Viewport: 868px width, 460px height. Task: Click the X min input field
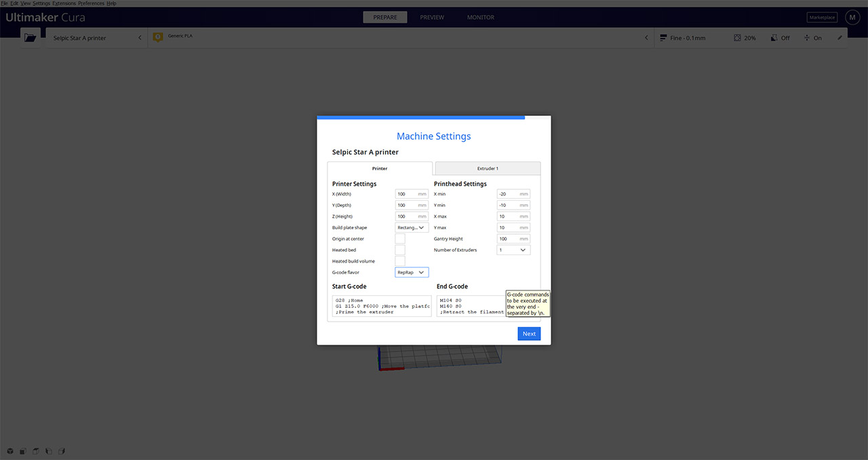point(513,194)
